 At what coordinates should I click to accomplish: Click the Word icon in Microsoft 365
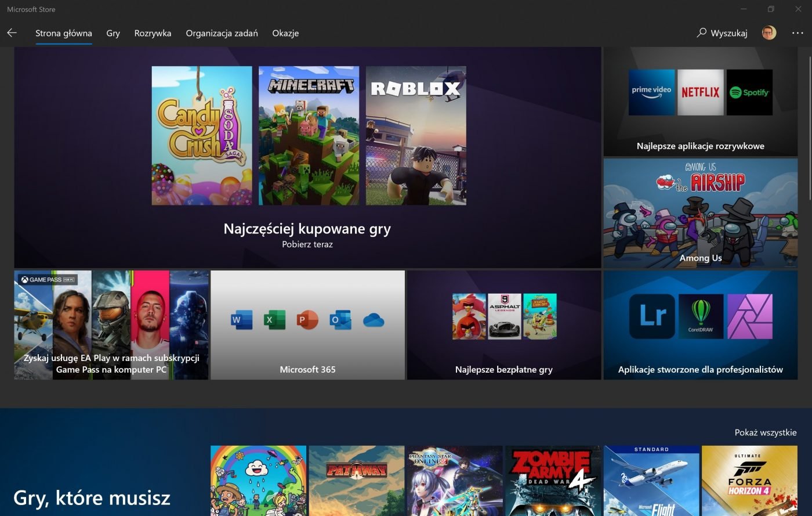tap(241, 320)
